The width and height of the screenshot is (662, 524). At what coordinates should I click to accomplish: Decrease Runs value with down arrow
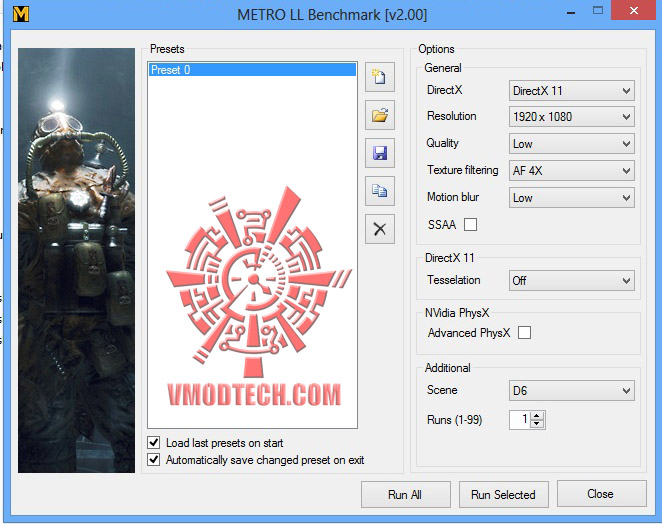[537, 424]
